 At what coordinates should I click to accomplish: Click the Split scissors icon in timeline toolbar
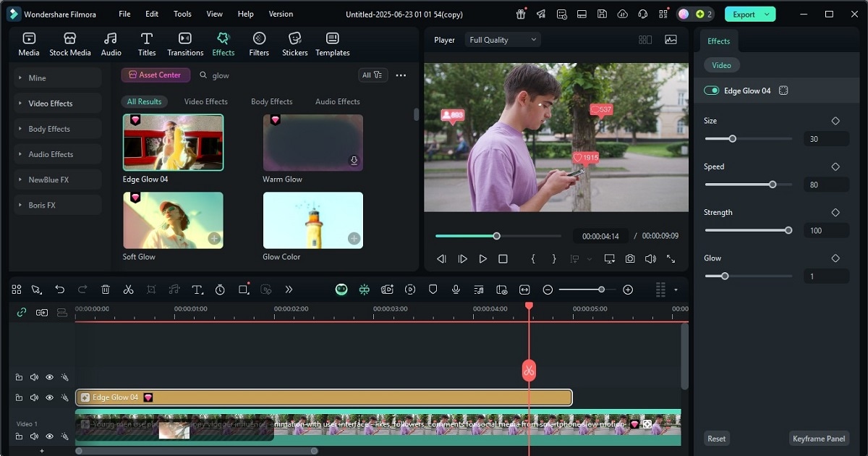pos(128,290)
